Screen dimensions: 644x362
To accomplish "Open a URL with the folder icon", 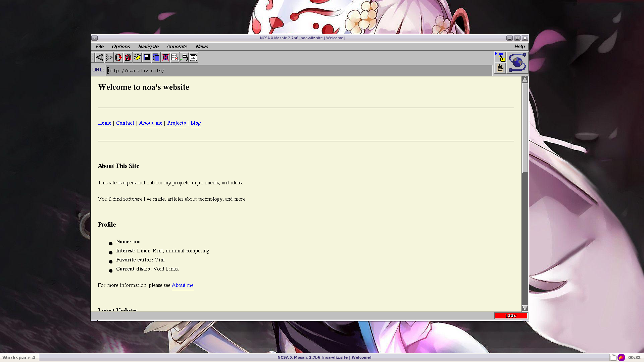I will pyautogui.click(x=137, y=58).
